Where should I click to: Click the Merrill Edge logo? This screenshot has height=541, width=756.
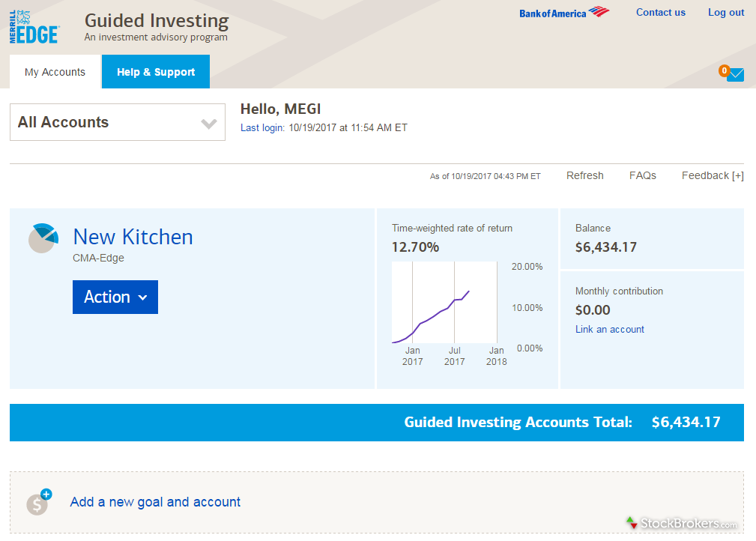pyautogui.click(x=34, y=24)
